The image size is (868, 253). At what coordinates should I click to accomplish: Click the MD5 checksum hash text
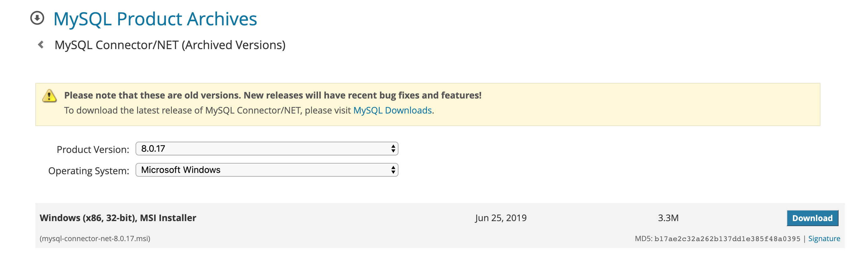727,239
